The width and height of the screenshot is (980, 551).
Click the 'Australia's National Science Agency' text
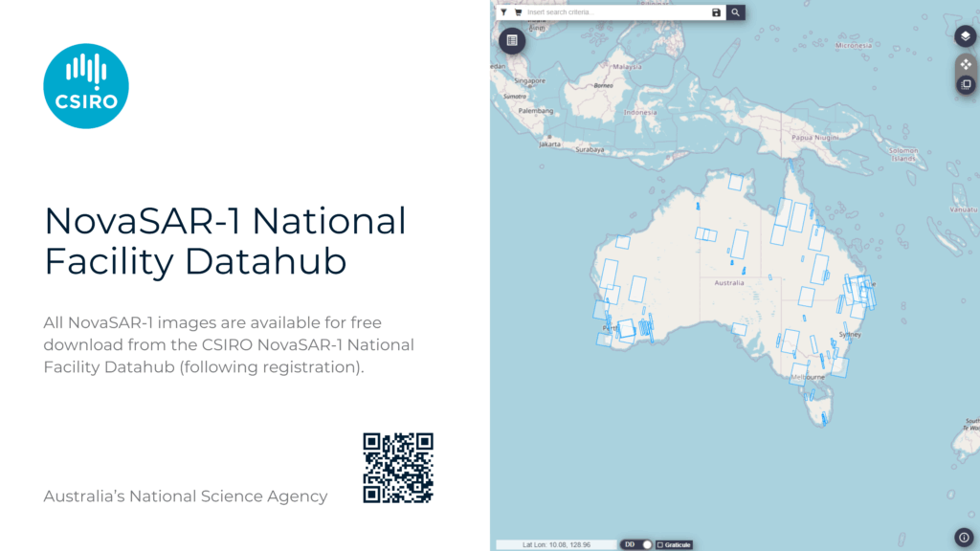coord(185,496)
